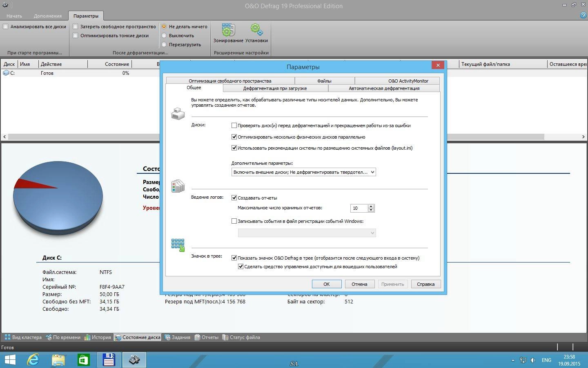
Task: Enable Затереть свободное пространство checkbox
Action: 75,27
